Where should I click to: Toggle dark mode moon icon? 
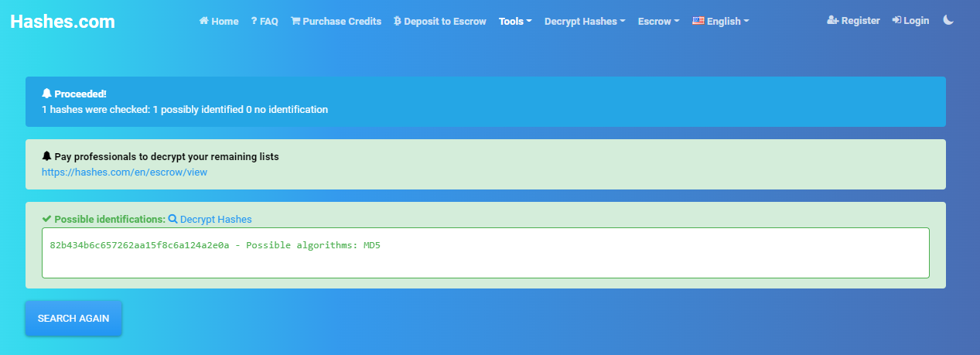tap(948, 21)
